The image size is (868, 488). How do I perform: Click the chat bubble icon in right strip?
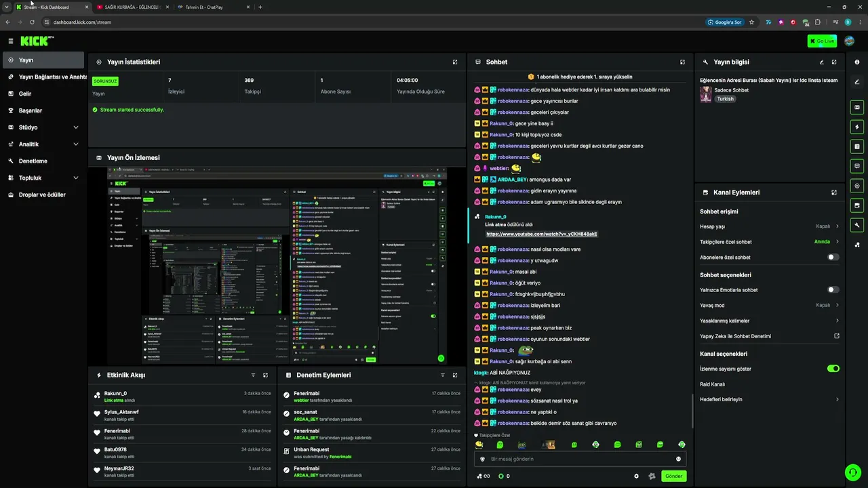(857, 166)
